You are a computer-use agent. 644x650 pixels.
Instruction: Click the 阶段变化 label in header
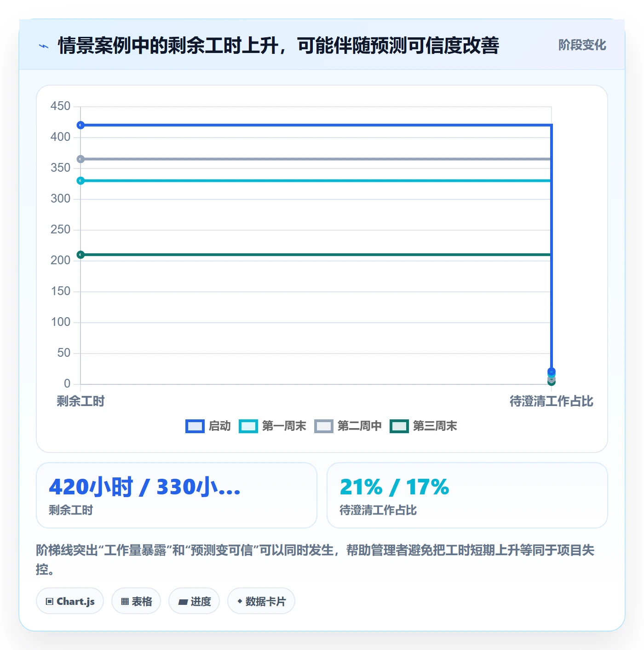[x=582, y=45]
